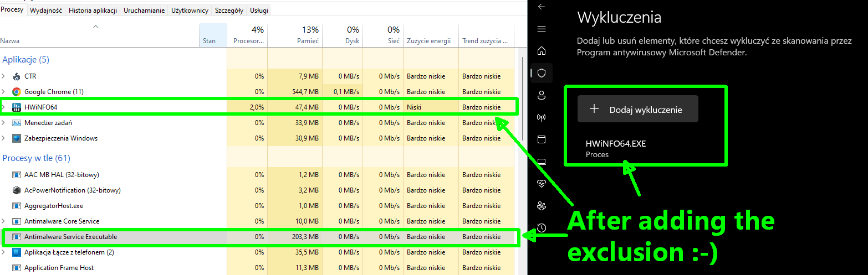Click the Wykluczenia page heading
868x275 pixels.
619,17
